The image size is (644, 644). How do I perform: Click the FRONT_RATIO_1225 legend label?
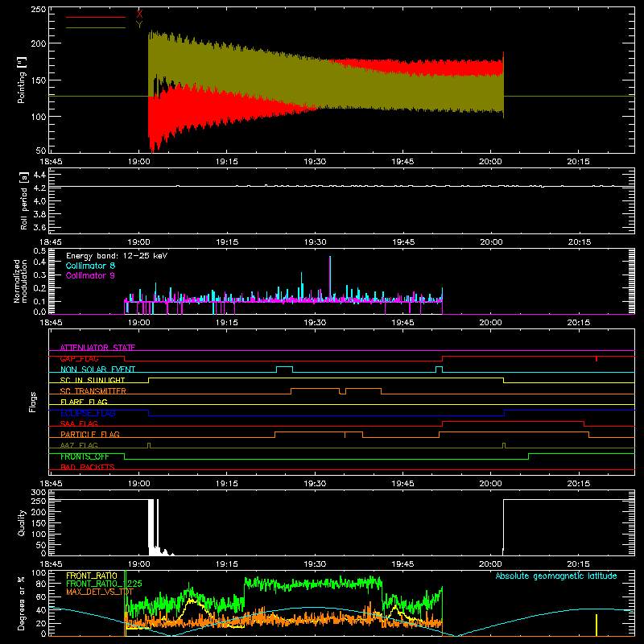point(104,584)
